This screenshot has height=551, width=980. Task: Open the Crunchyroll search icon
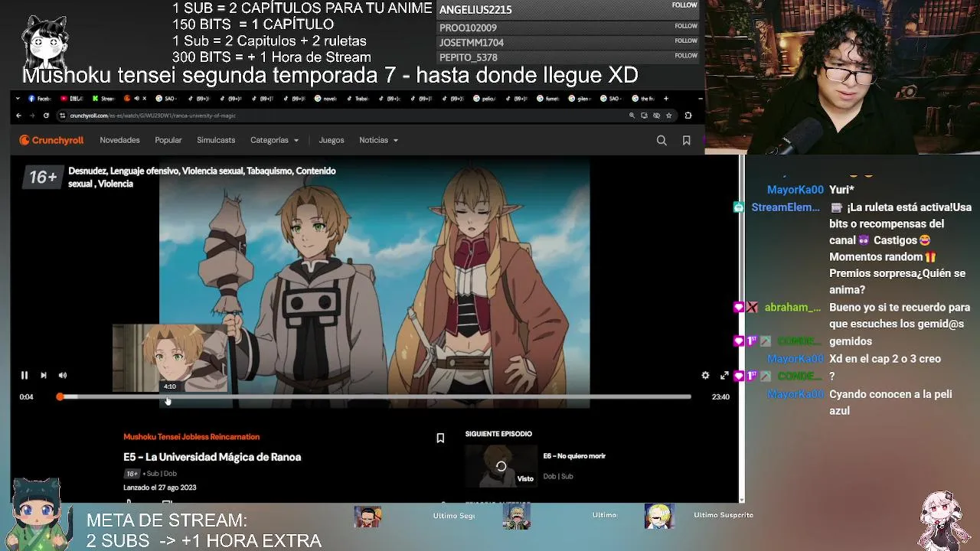coord(661,140)
